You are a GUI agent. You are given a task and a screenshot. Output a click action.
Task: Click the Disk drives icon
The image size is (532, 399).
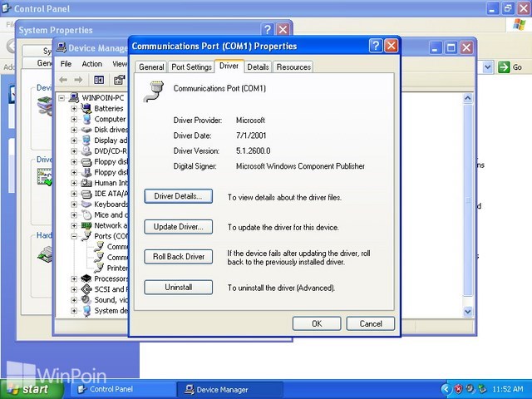point(86,130)
